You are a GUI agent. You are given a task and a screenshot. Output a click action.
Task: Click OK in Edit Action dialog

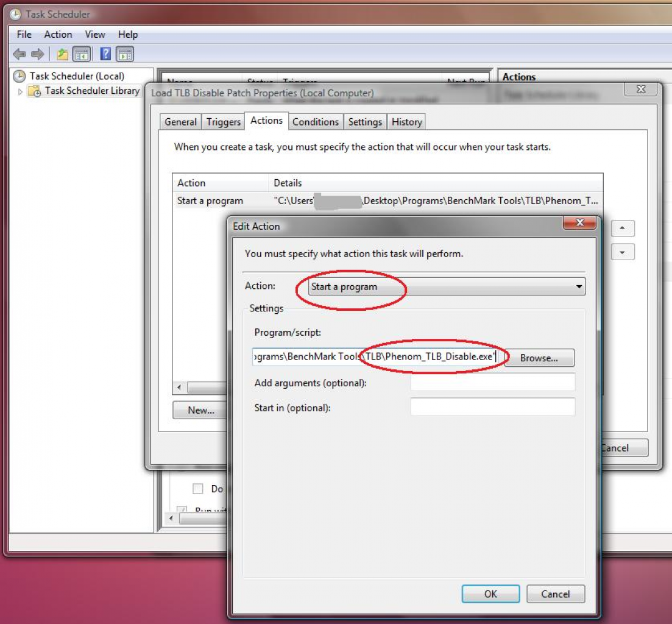pos(490,594)
